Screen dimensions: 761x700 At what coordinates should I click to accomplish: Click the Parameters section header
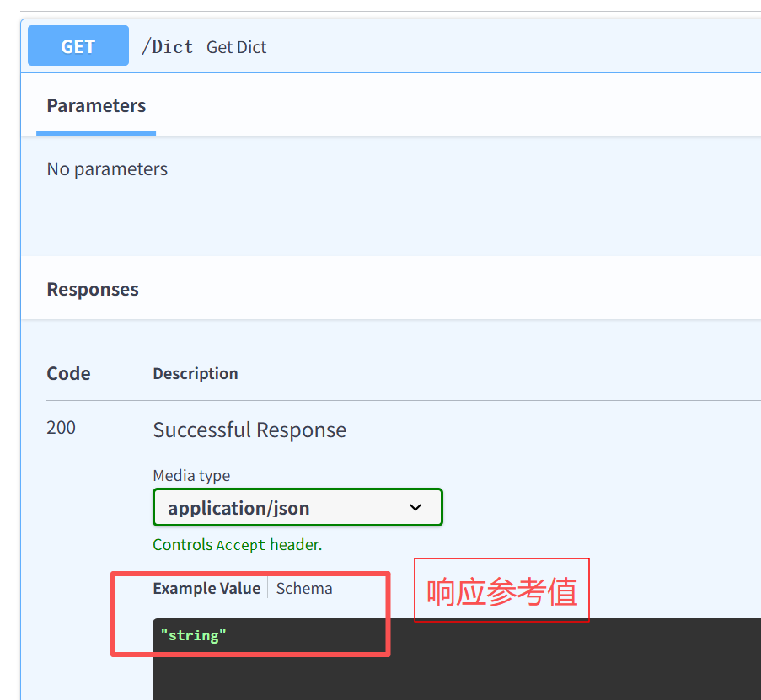pos(95,106)
